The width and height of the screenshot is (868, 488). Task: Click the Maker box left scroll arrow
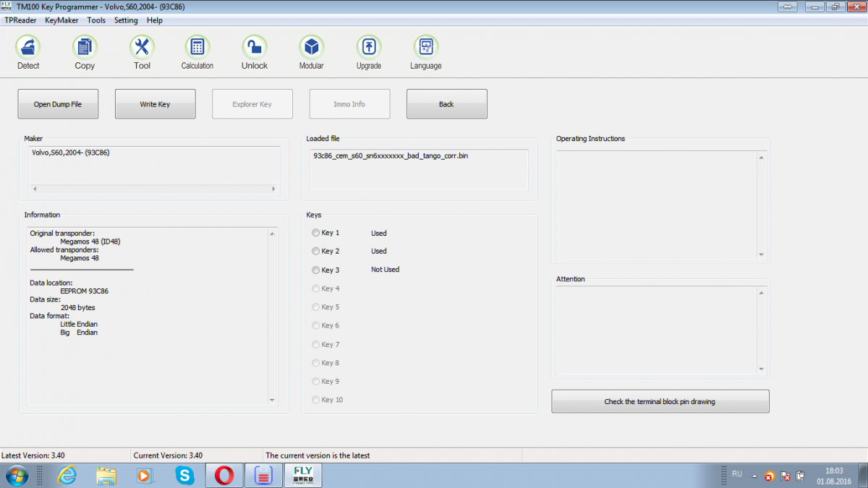[35, 189]
